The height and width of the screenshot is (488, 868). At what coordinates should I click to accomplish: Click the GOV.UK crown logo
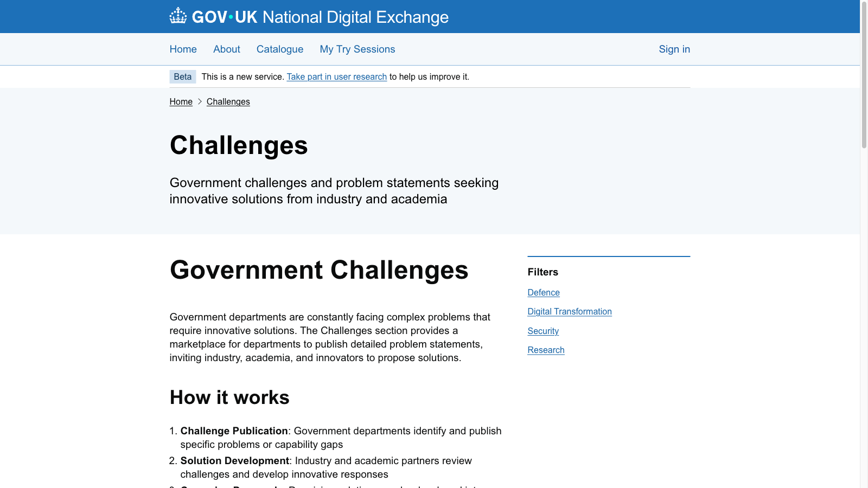pos(178,16)
